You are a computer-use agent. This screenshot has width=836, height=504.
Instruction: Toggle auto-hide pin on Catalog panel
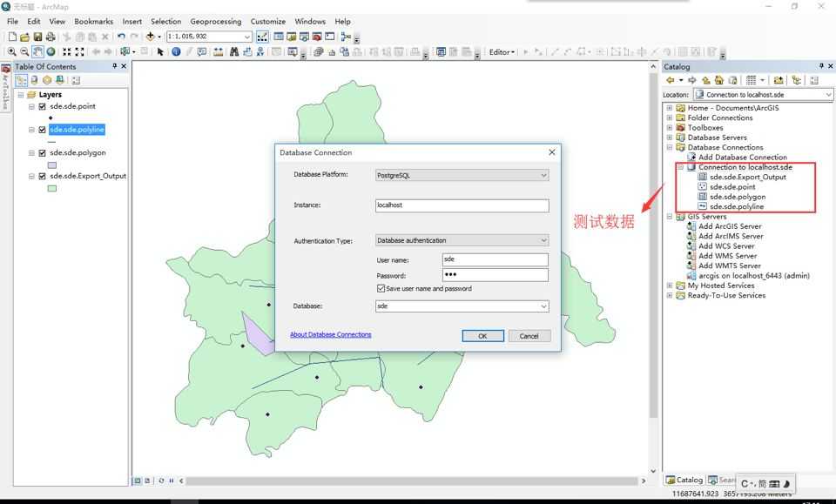[821, 66]
